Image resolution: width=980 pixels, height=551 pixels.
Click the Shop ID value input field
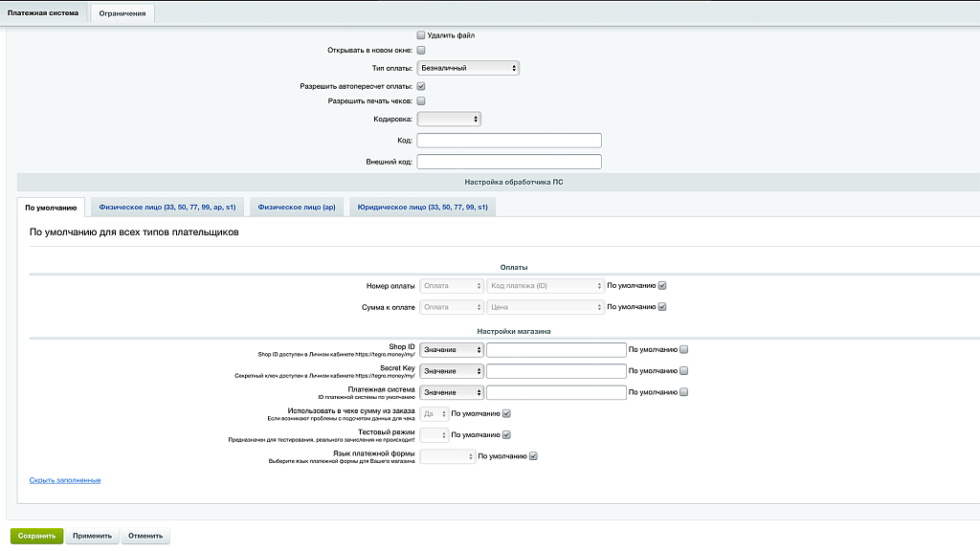pos(556,349)
